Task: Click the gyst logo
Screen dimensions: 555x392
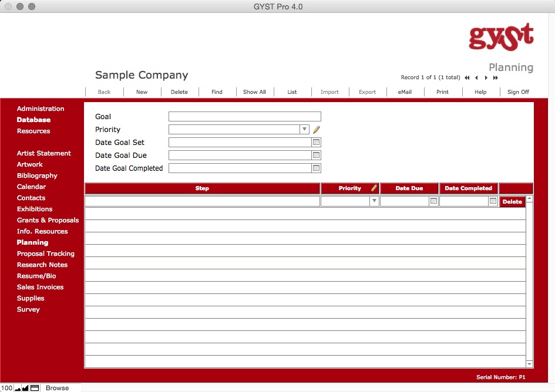Action: [x=501, y=37]
